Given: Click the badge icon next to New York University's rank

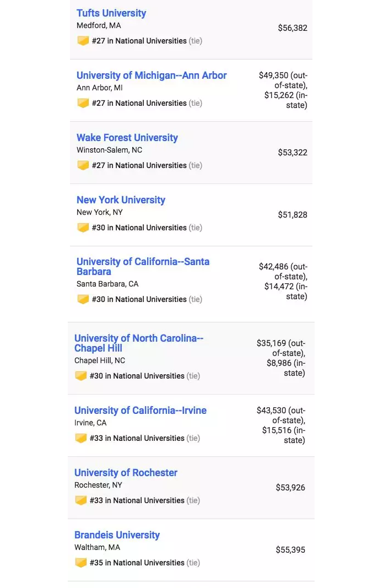Looking at the screenshot, I should coord(83,227).
